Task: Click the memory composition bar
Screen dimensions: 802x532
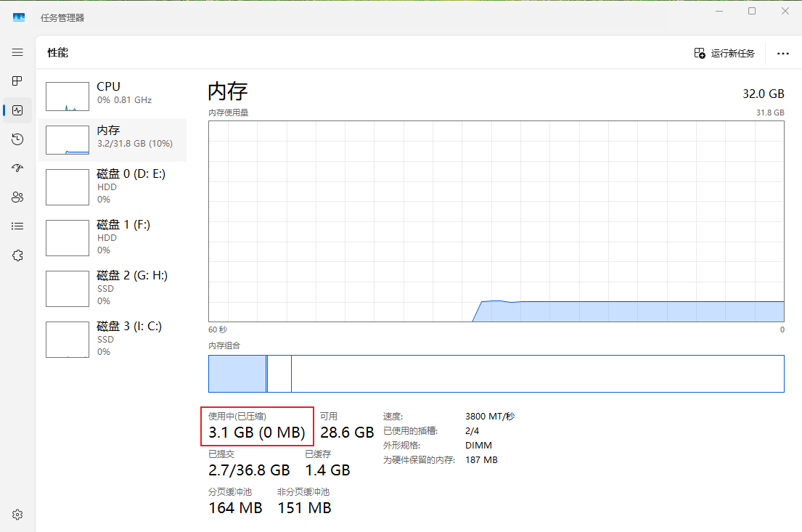Action: pyautogui.click(x=496, y=374)
